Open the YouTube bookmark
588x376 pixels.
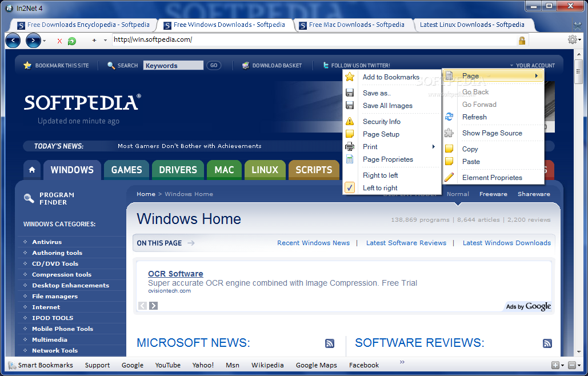click(167, 365)
